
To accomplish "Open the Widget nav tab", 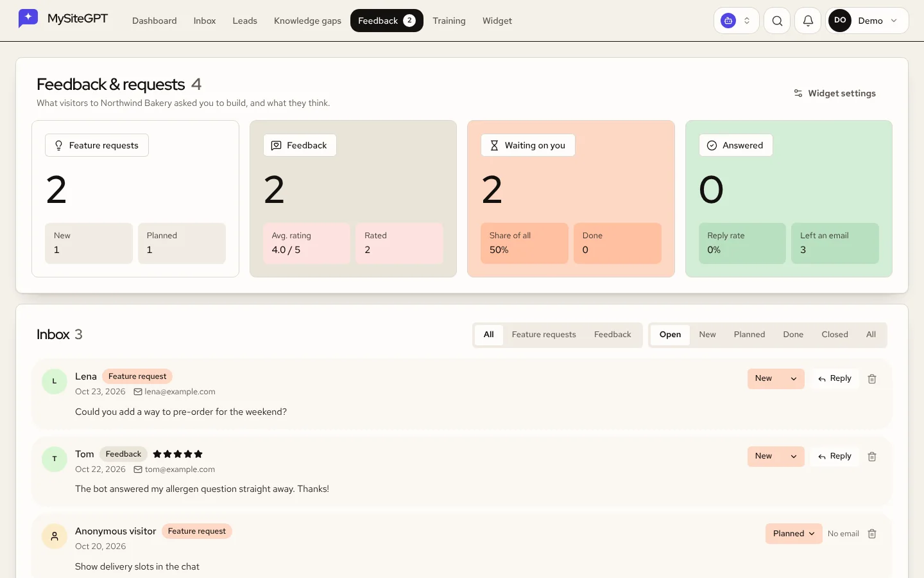I will coord(497,21).
